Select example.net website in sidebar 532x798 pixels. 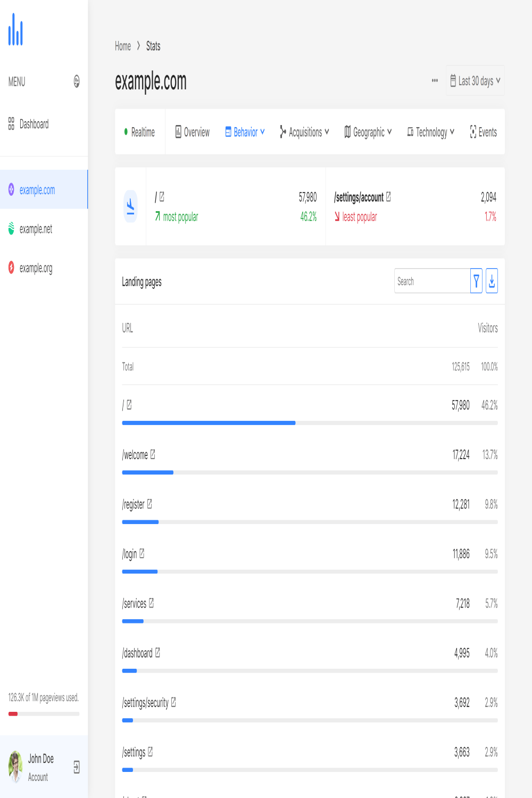click(36, 229)
